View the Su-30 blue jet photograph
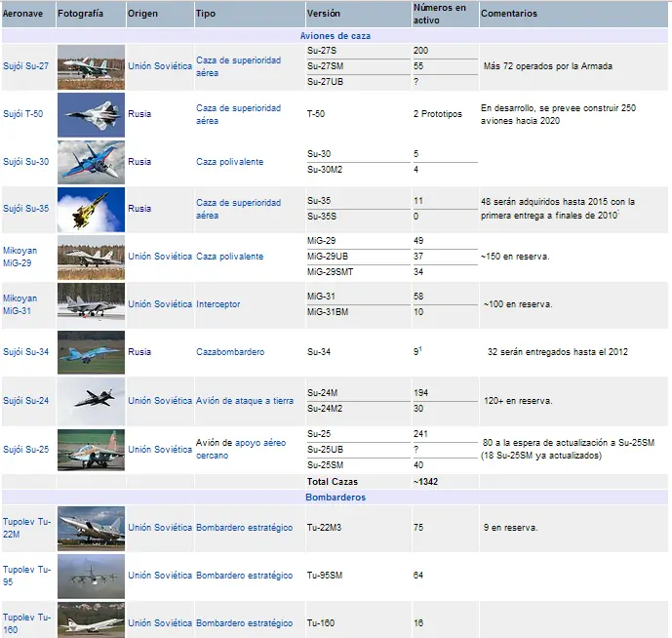Viewport: 672px width, 638px height. point(92,163)
